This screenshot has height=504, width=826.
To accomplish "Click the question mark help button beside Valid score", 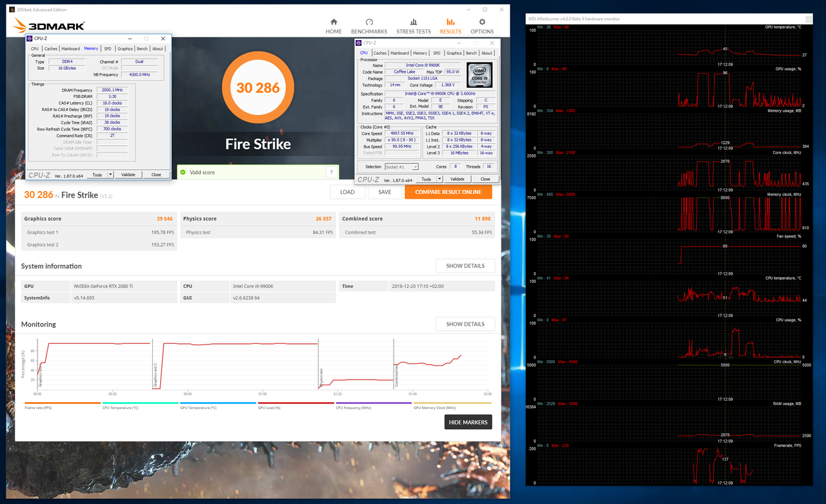I will click(332, 172).
